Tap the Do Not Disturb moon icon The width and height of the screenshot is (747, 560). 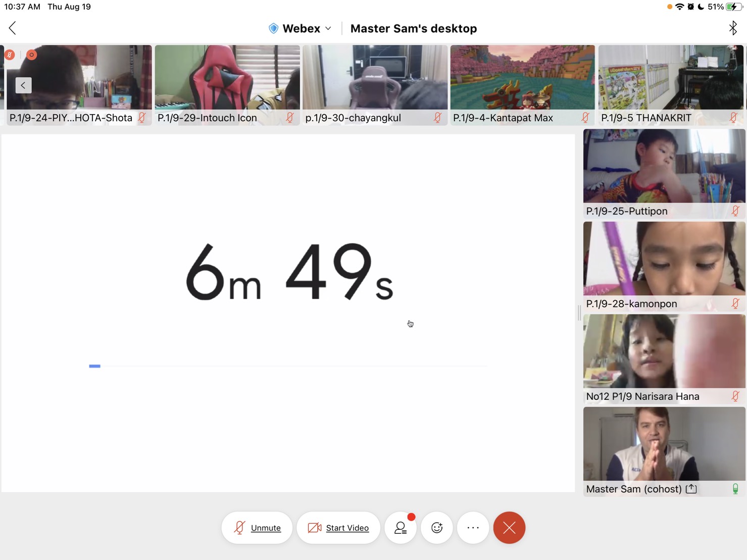(x=701, y=7)
